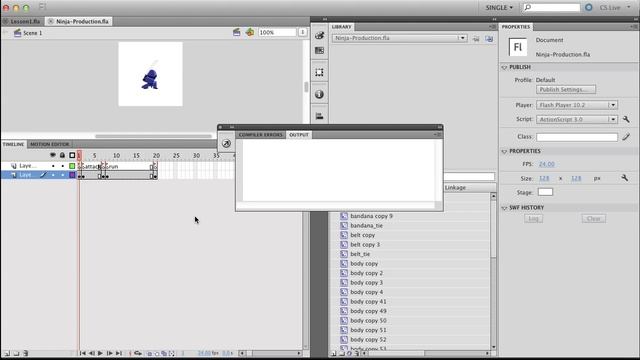Click the New Symbol icon in the library footer
The width and height of the screenshot is (640, 360).
tap(333, 353)
